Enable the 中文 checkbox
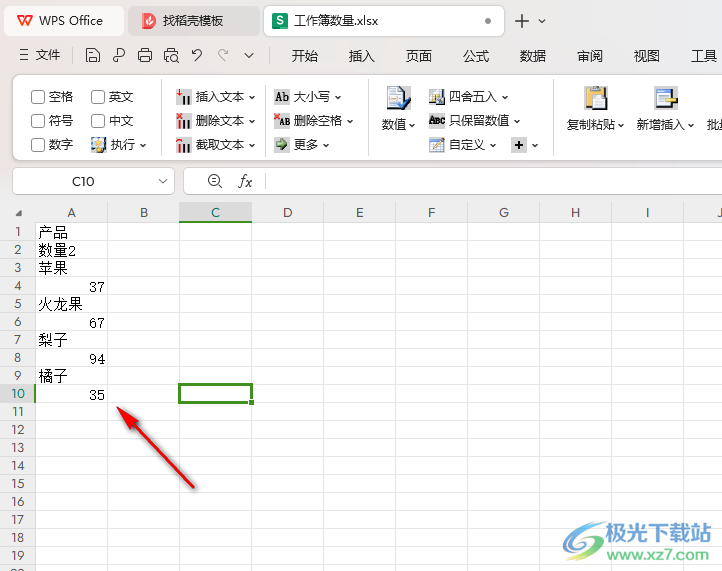The width and height of the screenshot is (722, 571). tap(98, 121)
